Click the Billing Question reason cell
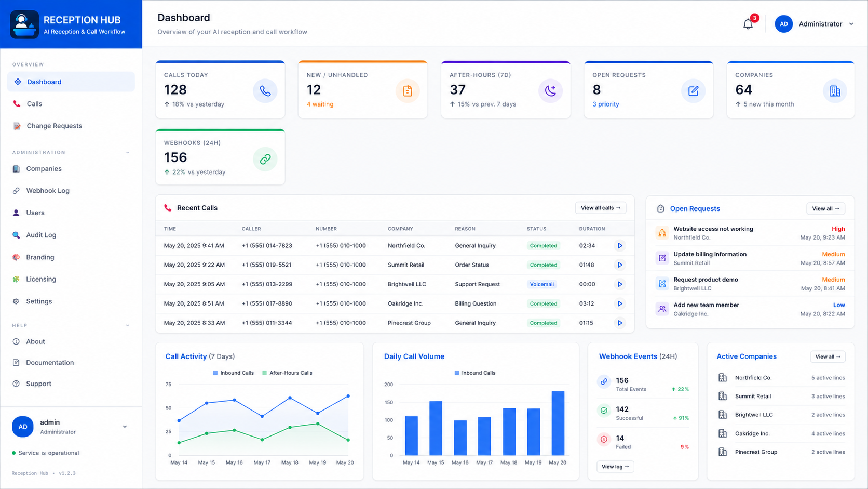The width and height of the screenshot is (868, 489). 476,303
